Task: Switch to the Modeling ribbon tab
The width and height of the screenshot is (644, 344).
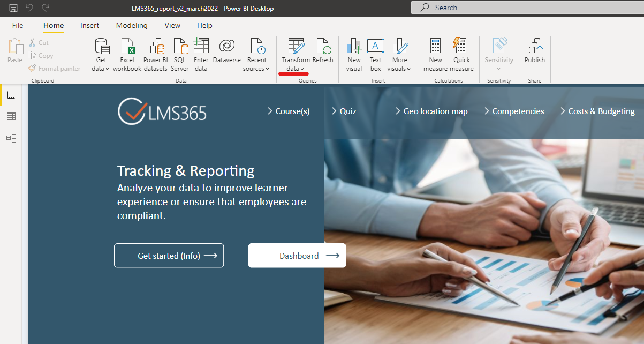Action: 132,25
